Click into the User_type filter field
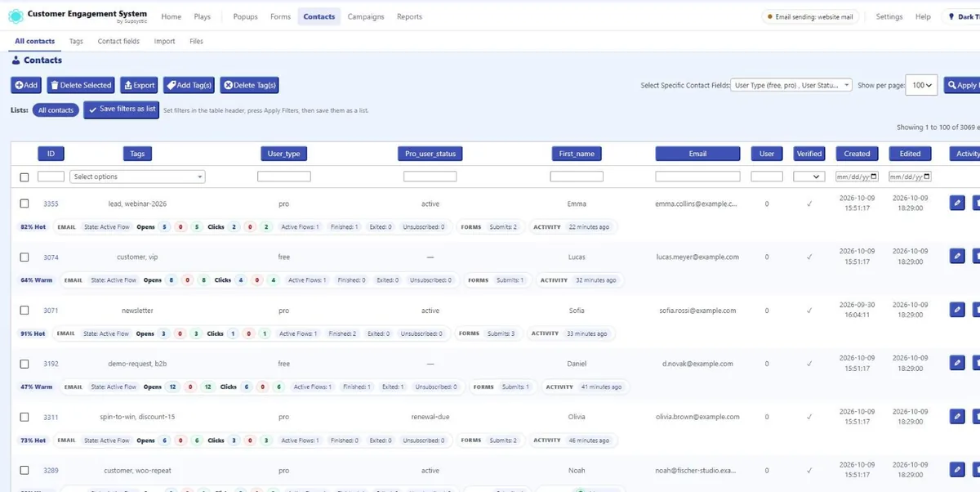The height and width of the screenshot is (492, 980). 284,177
